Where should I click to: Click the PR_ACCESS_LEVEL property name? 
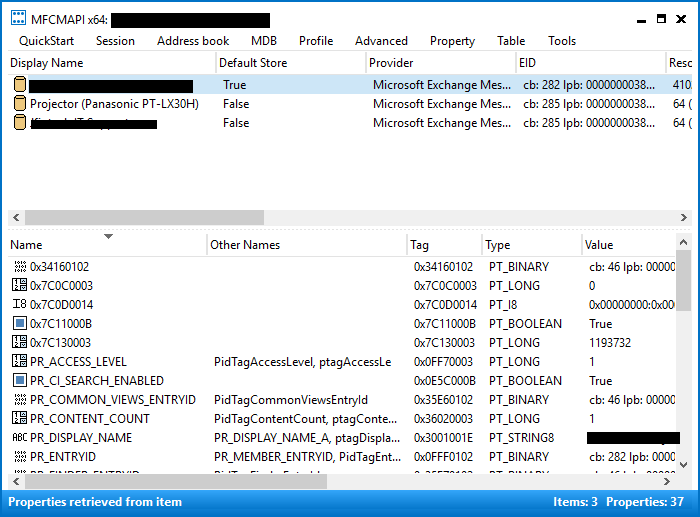[x=79, y=362]
